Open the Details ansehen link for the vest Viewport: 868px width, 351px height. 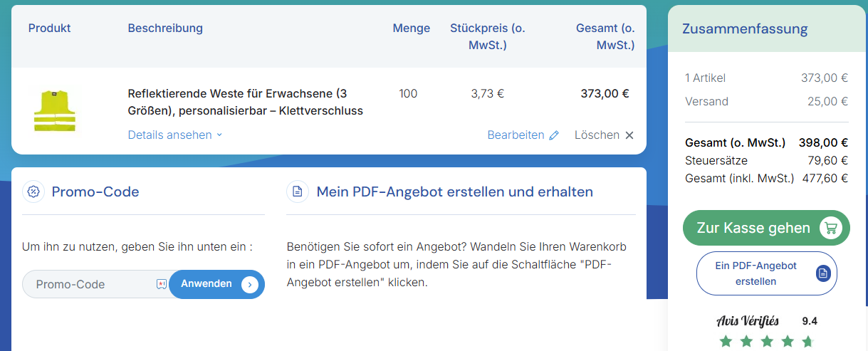point(169,135)
